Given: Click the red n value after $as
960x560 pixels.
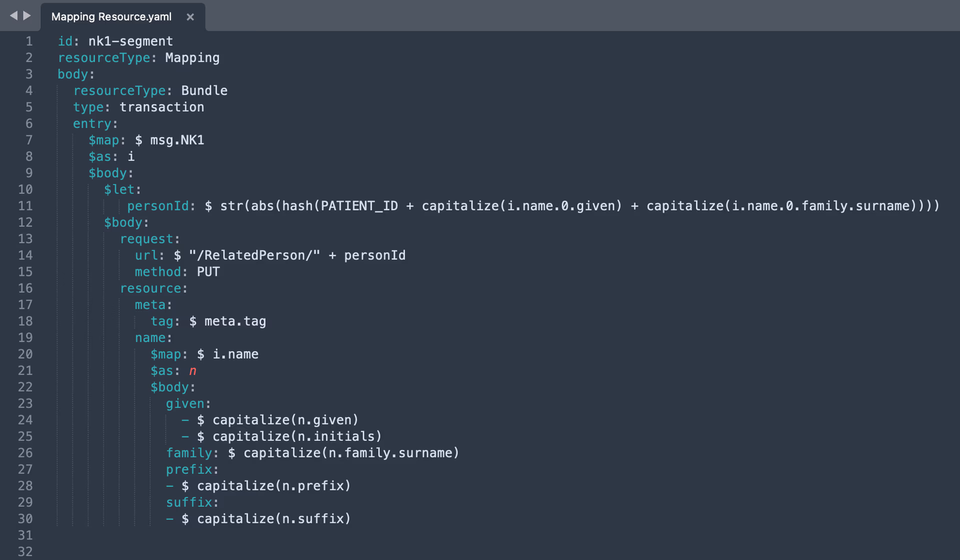Looking at the screenshot, I should click(192, 370).
